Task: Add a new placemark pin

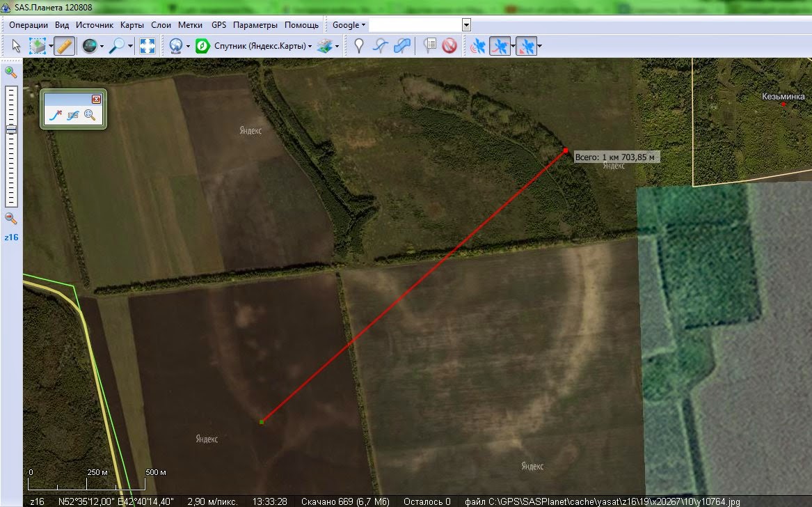Action: click(358, 46)
